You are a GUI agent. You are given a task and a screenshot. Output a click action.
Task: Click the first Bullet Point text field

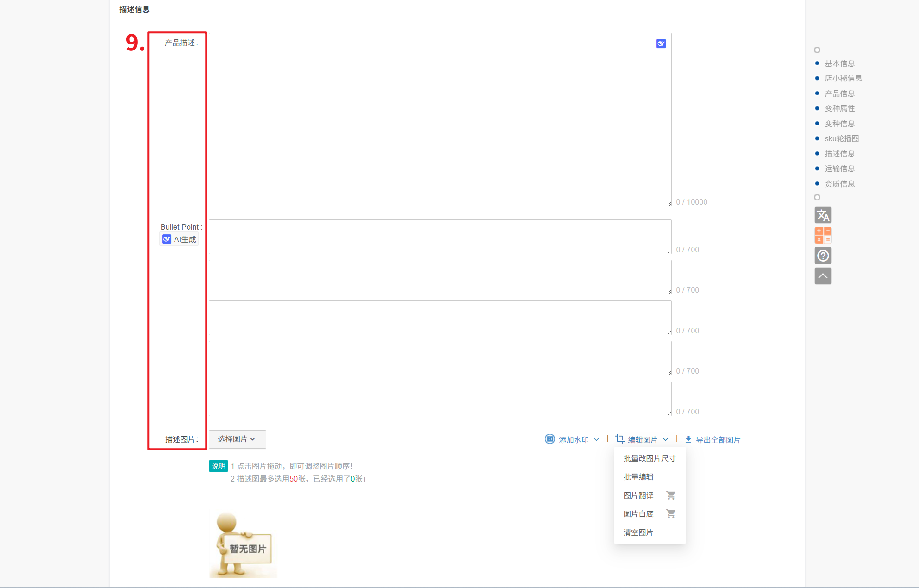coord(439,237)
